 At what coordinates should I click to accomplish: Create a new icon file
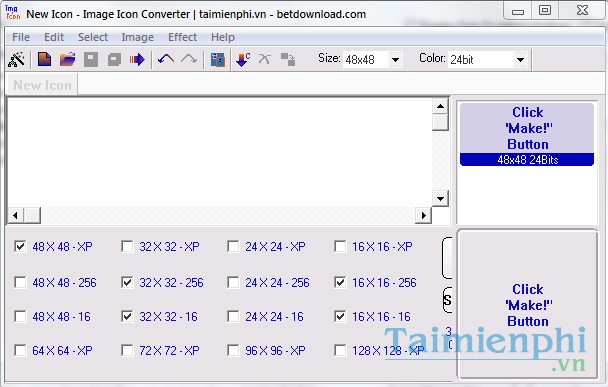coord(44,60)
